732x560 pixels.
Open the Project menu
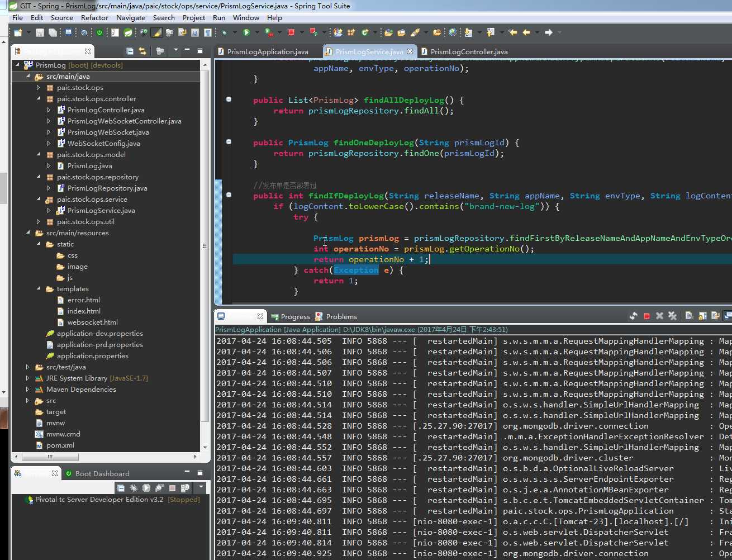coord(194,17)
